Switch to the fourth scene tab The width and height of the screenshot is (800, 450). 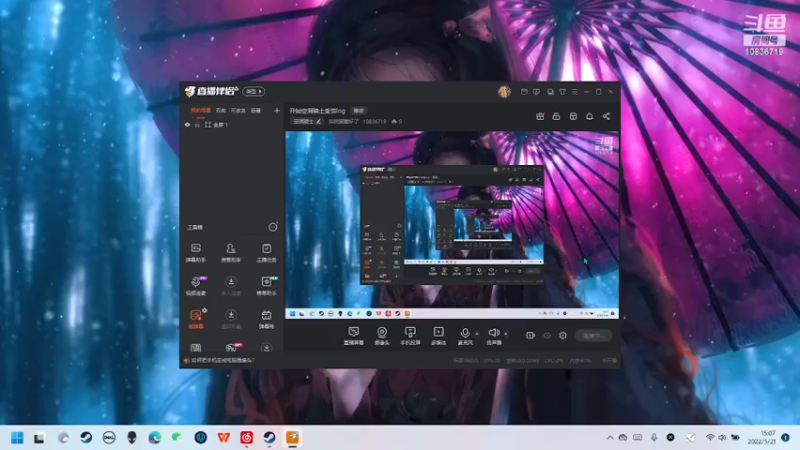[x=256, y=110]
